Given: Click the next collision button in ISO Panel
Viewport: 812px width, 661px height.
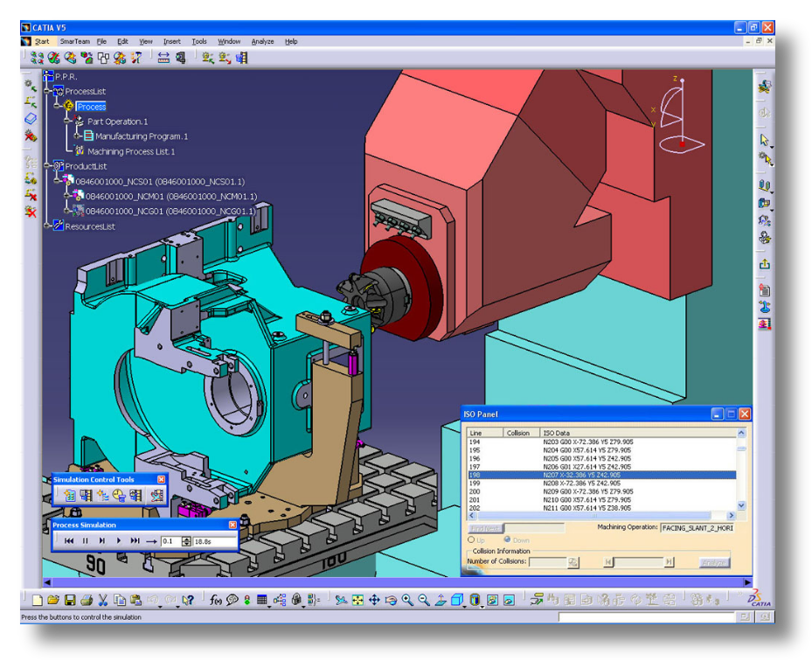Looking at the screenshot, I should tap(669, 561).
